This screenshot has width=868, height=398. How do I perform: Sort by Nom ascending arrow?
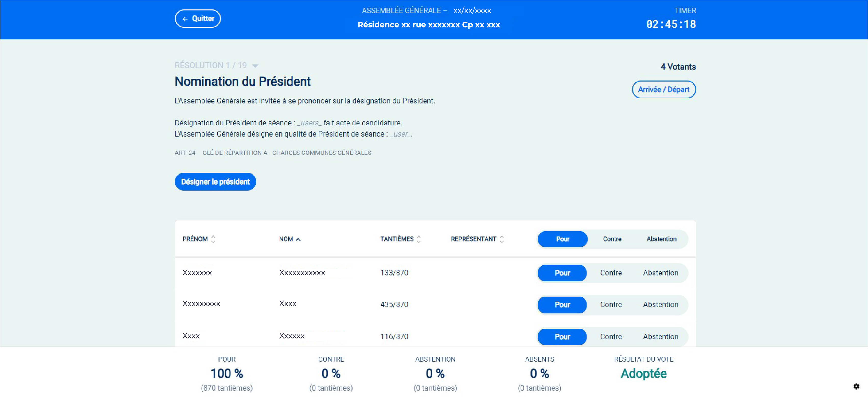click(x=298, y=240)
